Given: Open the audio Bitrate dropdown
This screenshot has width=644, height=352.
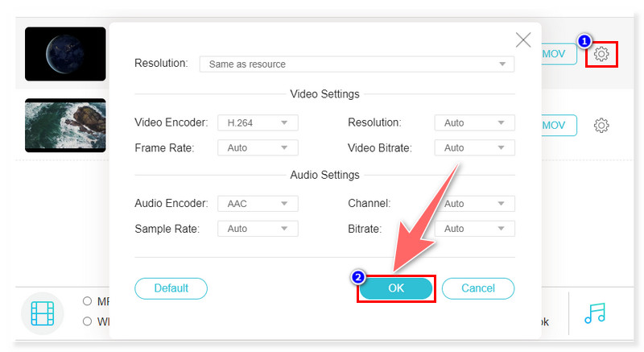Looking at the screenshot, I should click(x=474, y=229).
